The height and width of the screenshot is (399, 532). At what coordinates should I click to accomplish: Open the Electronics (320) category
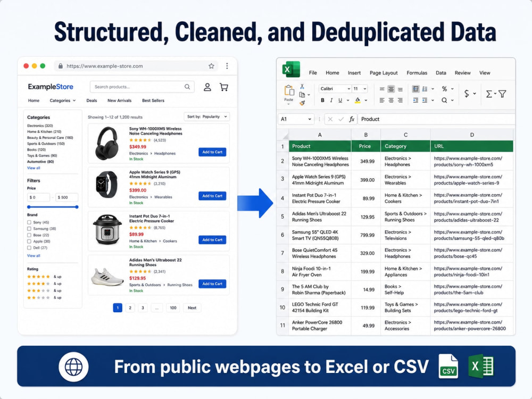pyautogui.click(x=40, y=126)
